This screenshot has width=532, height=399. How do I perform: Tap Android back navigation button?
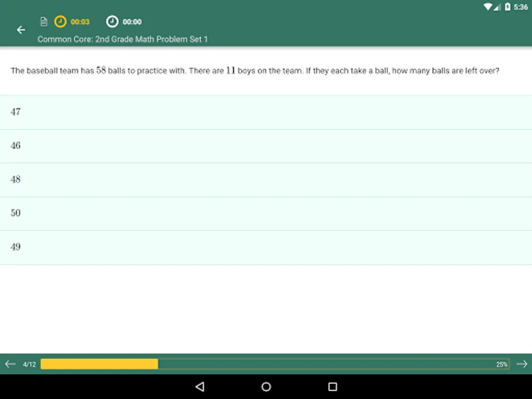tap(200, 387)
